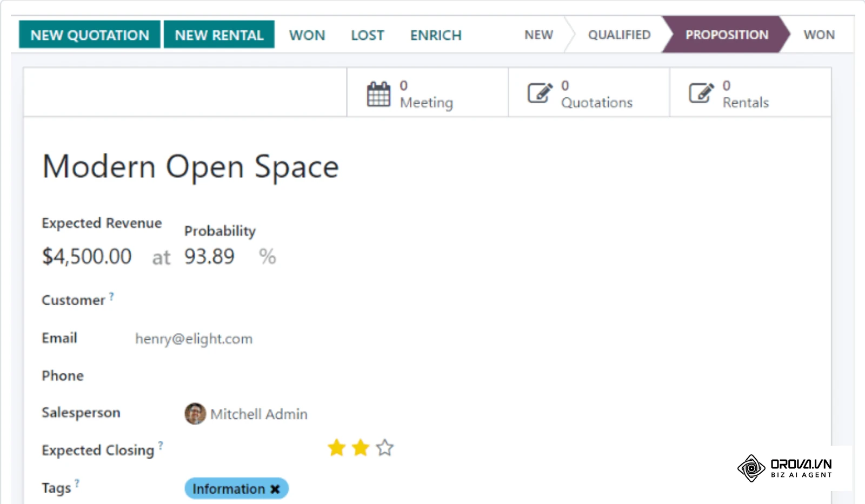
Task: Open 0 Meeting stat button
Action: [x=427, y=92]
